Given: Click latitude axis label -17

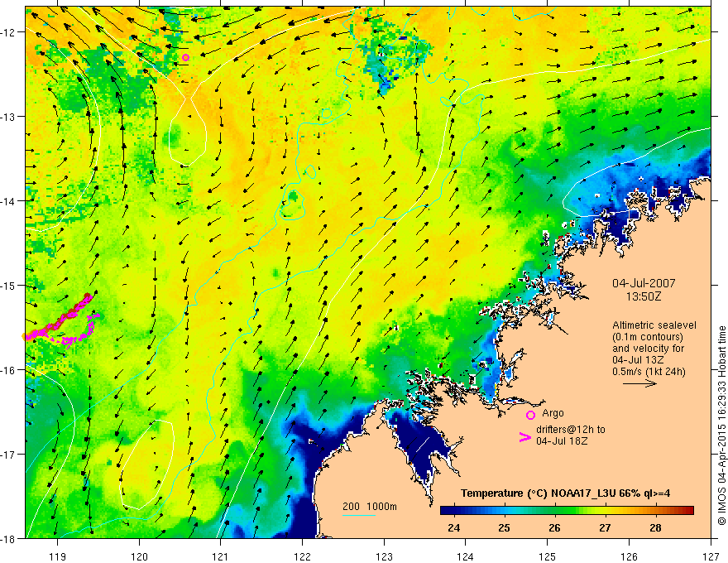Looking at the screenshot, I should [x=8, y=455].
